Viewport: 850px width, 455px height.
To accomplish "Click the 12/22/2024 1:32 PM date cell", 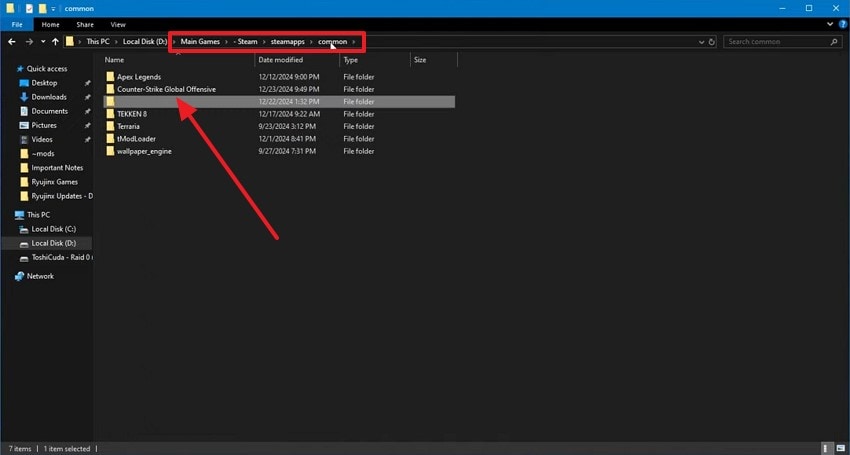I will pyautogui.click(x=288, y=102).
